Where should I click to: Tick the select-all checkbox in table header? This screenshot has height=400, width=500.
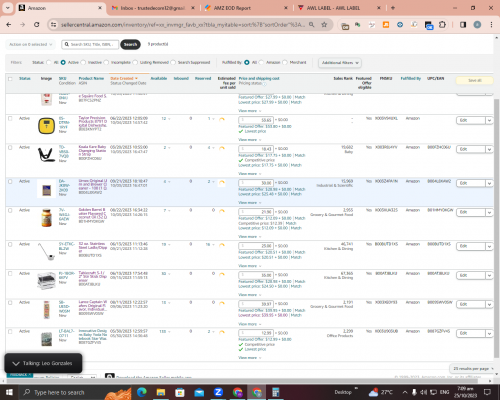coord(10,79)
